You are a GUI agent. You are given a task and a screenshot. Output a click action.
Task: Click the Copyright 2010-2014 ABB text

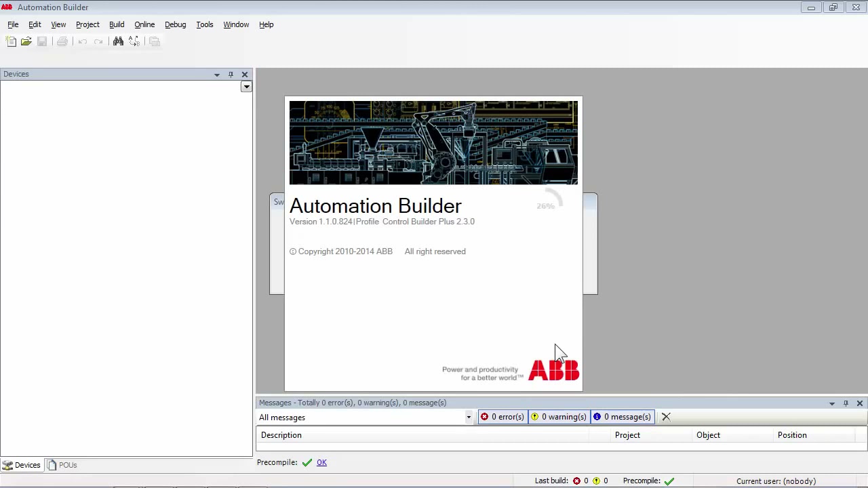(x=341, y=251)
